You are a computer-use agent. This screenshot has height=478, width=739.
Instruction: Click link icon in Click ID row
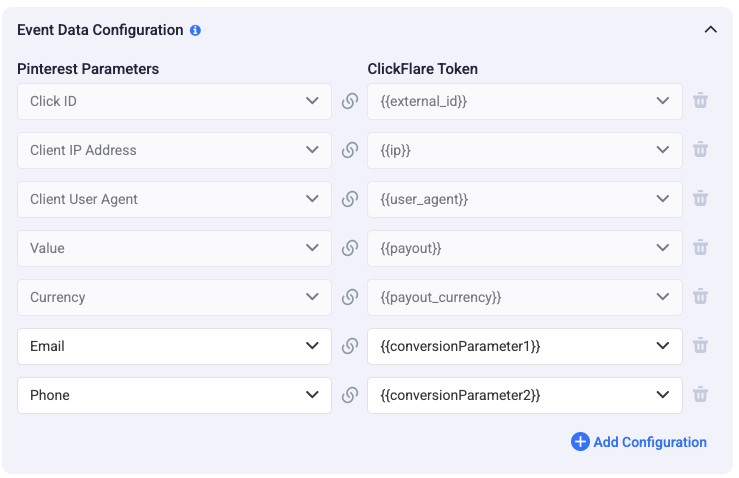[x=350, y=101]
